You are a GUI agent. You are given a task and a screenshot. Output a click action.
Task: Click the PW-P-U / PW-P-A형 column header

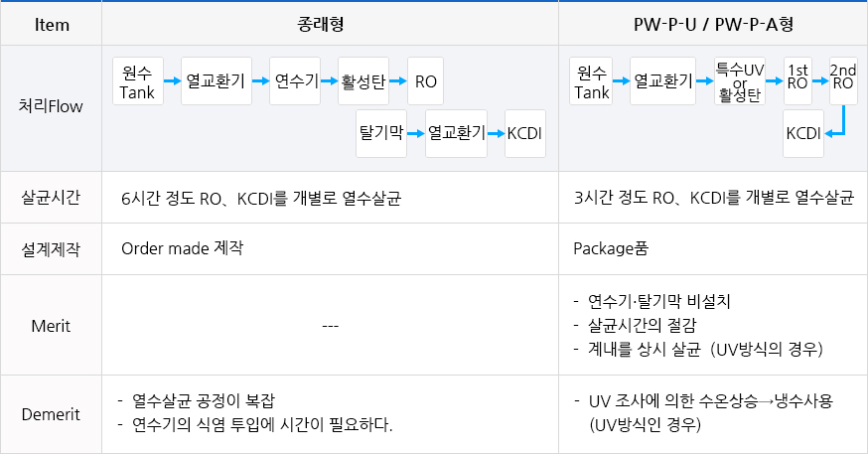coord(713,24)
